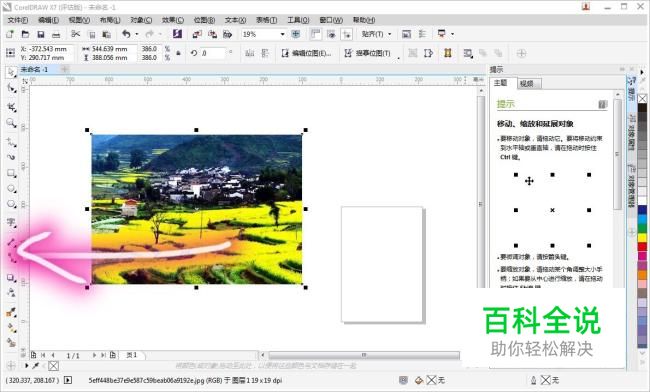Viewport: 650px width, 392px height.
Task: Expand the application launcher dropdown arrow
Action: (452, 34)
